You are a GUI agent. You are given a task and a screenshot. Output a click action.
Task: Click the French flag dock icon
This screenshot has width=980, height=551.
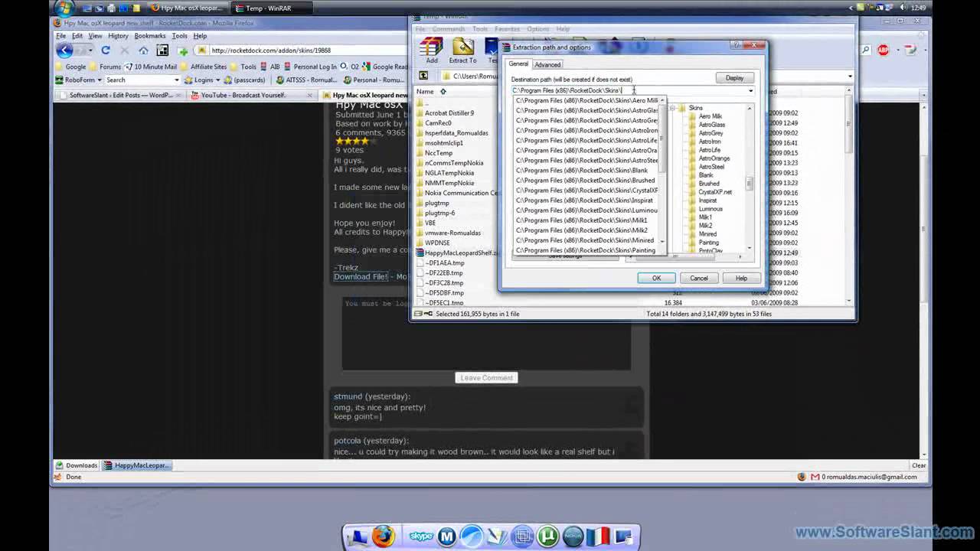[x=598, y=536]
